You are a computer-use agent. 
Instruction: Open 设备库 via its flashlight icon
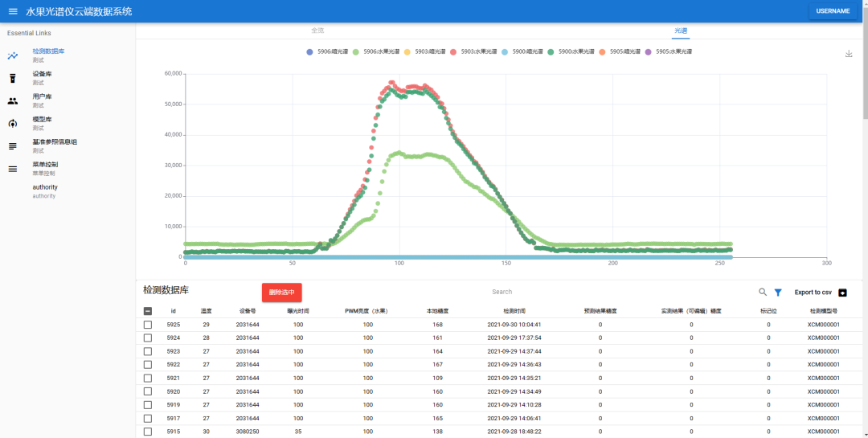(13, 78)
